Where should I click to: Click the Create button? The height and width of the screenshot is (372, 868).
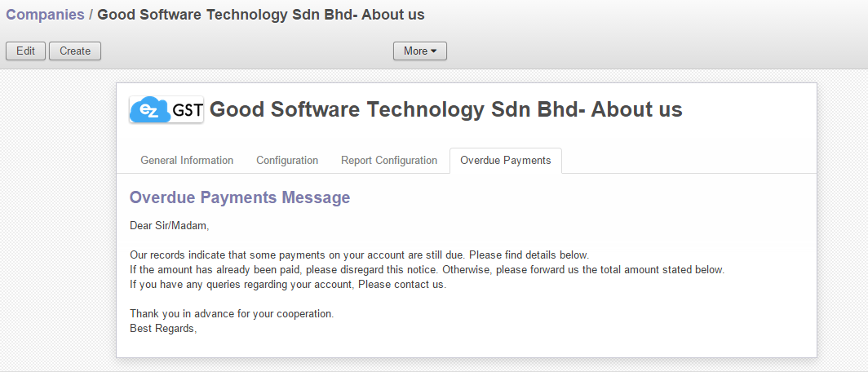pos(75,51)
